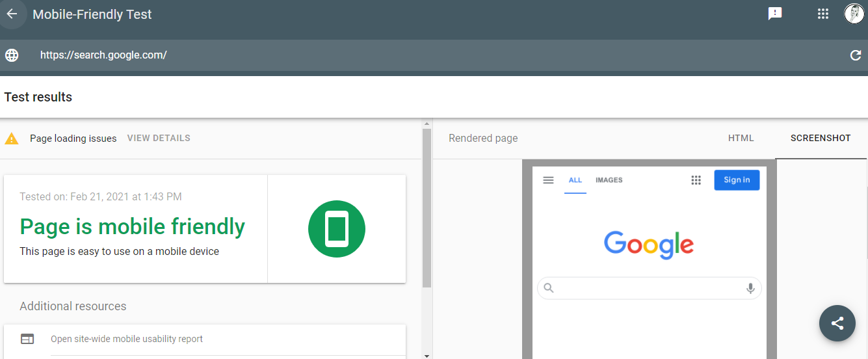
Task: Click the Rendered page label
Action: (483, 138)
